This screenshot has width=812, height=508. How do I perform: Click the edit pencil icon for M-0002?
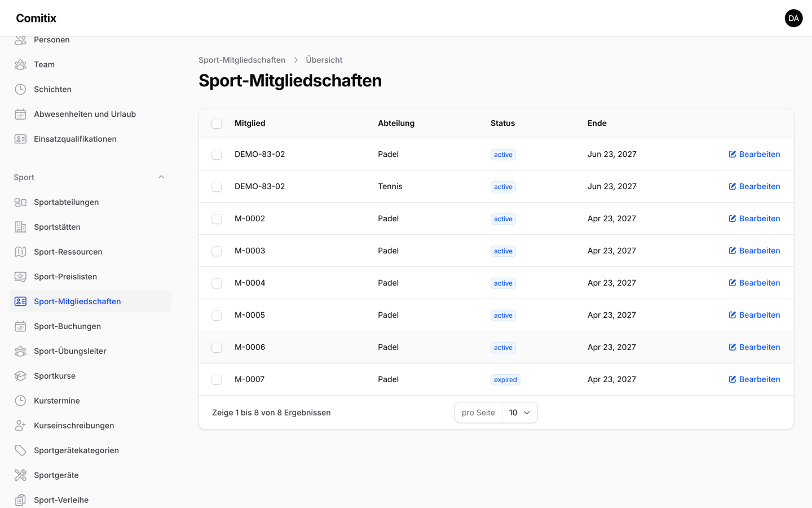pos(732,218)
